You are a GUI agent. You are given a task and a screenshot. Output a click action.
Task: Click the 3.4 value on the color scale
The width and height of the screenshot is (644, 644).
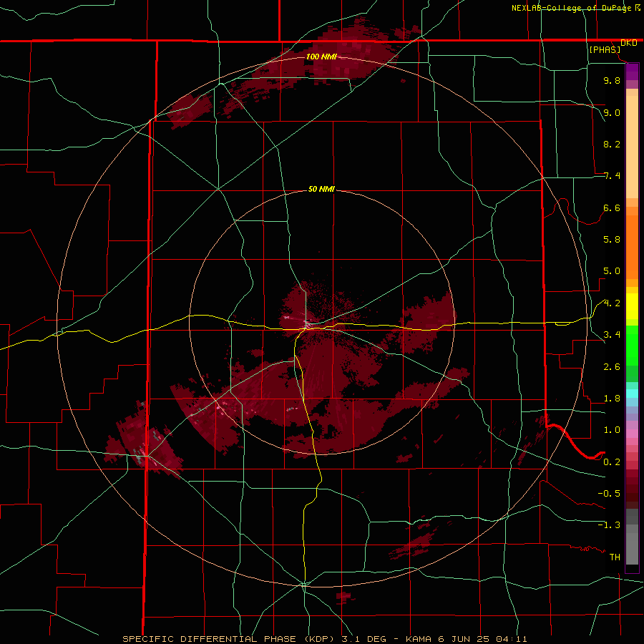click(612, 335)
